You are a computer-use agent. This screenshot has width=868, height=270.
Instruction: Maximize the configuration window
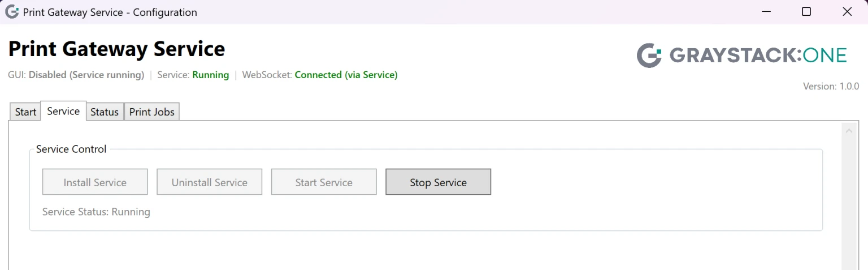806,12
